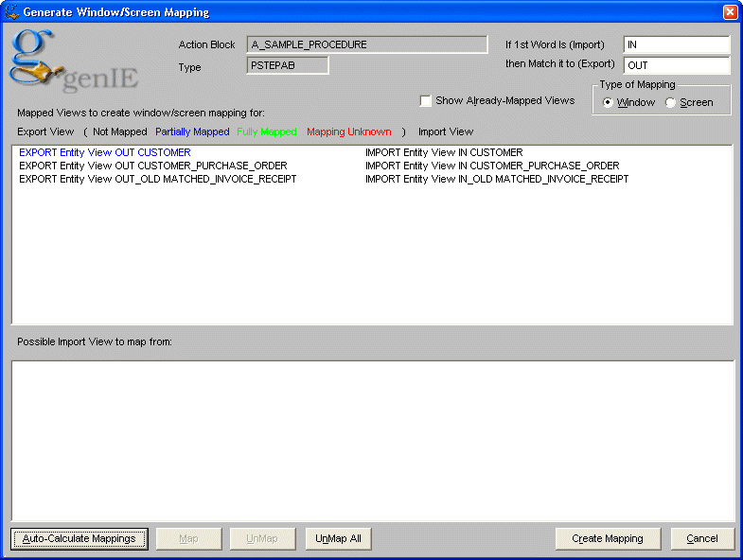Close the Generate Window/Screen Mapping dialog

pyautogui.click(x=730, y=12)
